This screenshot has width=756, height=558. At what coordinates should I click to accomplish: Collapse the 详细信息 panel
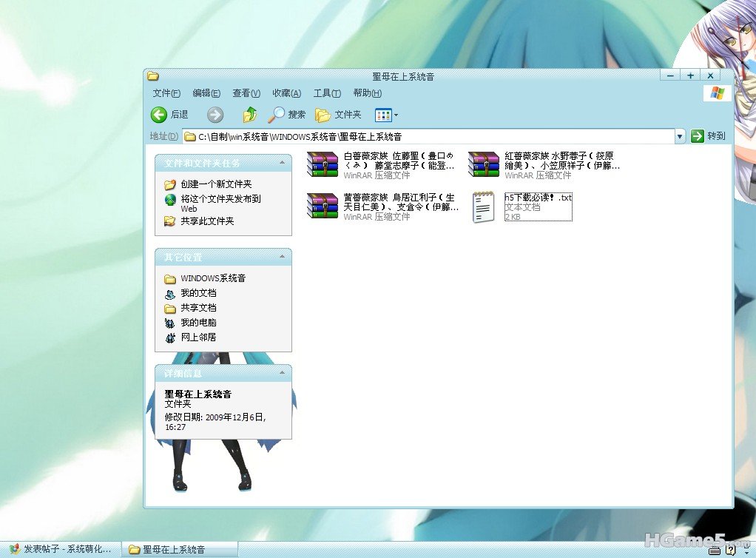tap(282, 373)
